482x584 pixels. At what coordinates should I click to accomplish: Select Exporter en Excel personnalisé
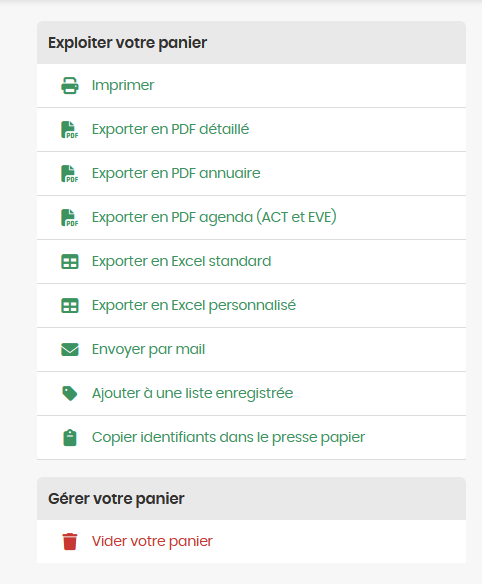[x=194, y=305]
